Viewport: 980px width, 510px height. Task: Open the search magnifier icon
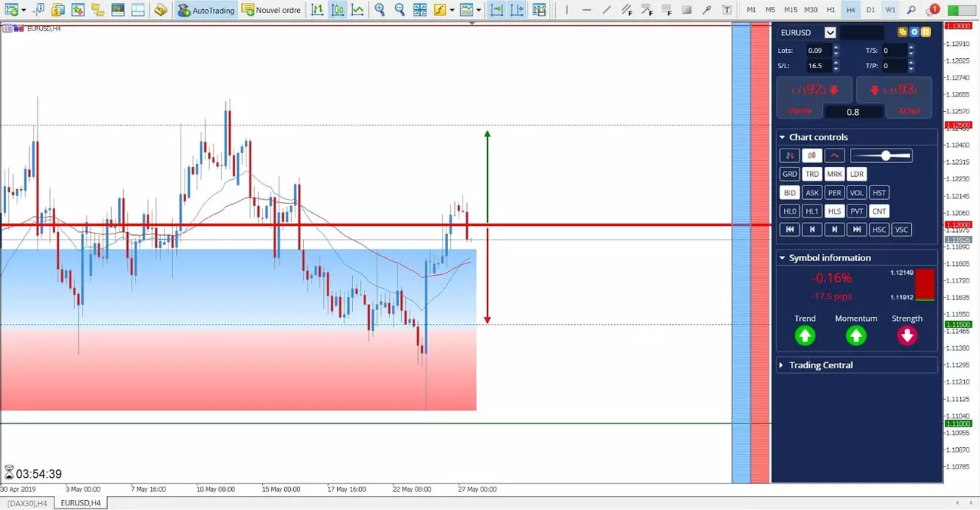911,10
